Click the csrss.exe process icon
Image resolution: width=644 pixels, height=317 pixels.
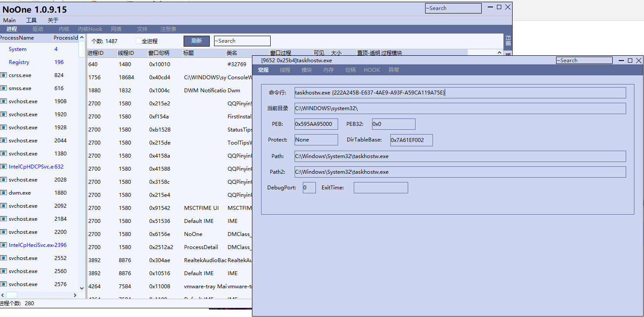coord(3,75)
